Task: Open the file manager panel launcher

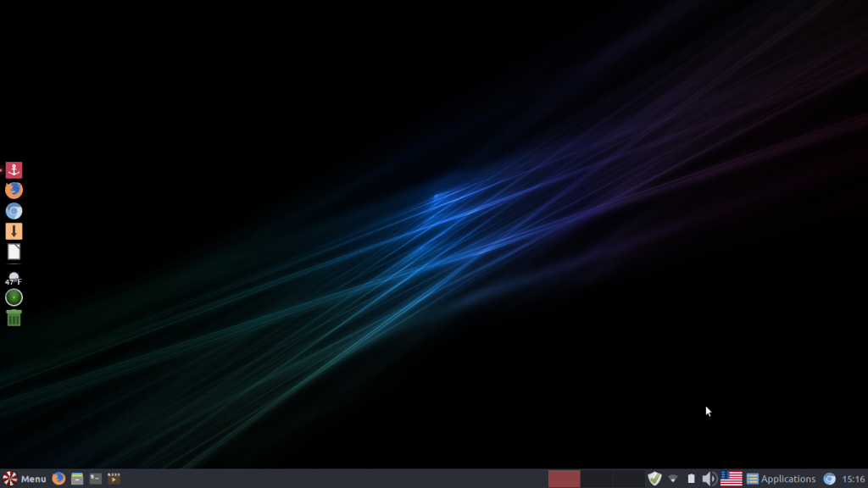Action: pos(77,479)
